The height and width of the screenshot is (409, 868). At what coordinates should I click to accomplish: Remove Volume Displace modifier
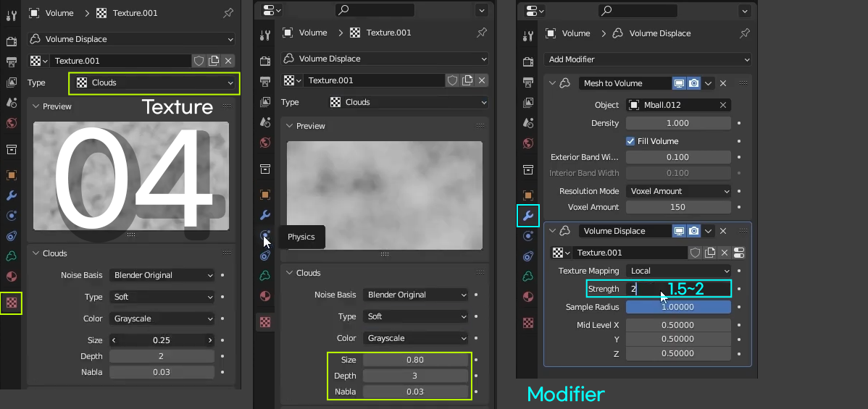pyautogui.click(x=723, y=231)
